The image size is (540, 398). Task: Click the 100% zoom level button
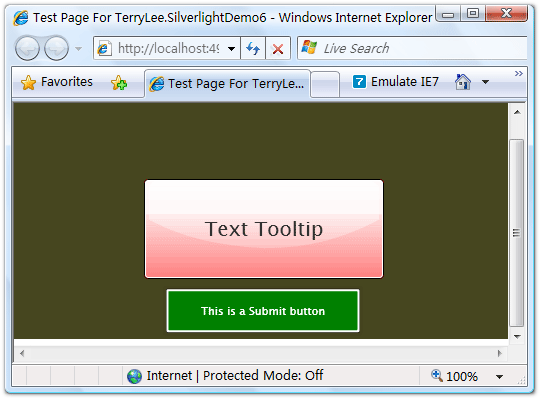(454, 376)
